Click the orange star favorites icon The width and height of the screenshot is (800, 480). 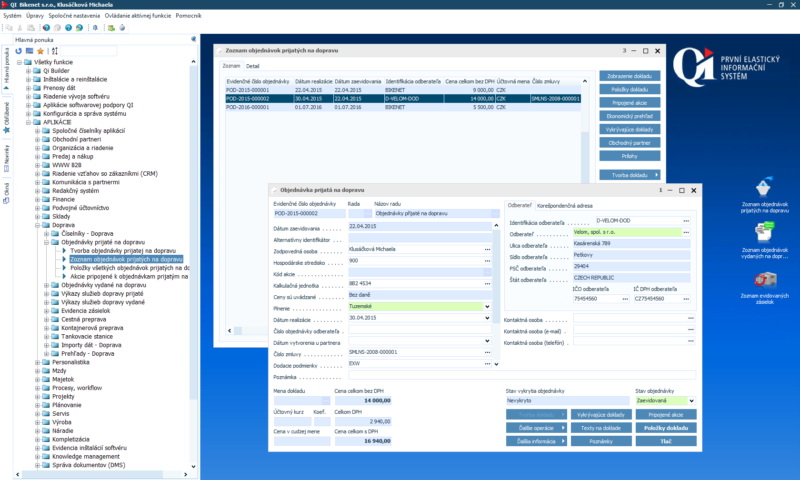pos(40,51)
